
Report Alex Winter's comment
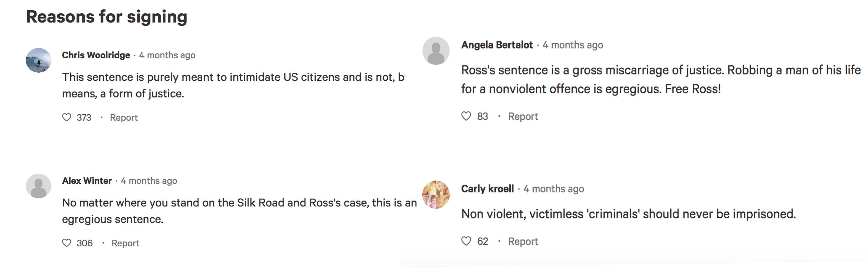click(125, 243)
